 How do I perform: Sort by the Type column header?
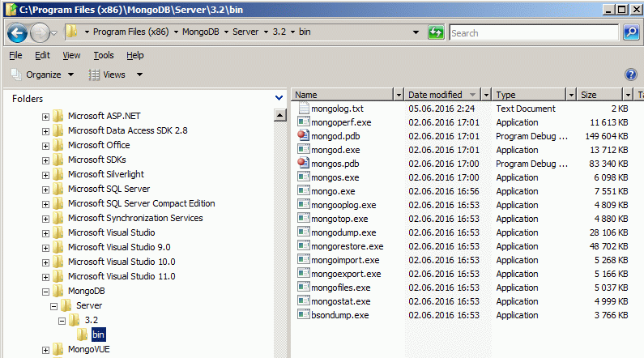pos(530,95)
